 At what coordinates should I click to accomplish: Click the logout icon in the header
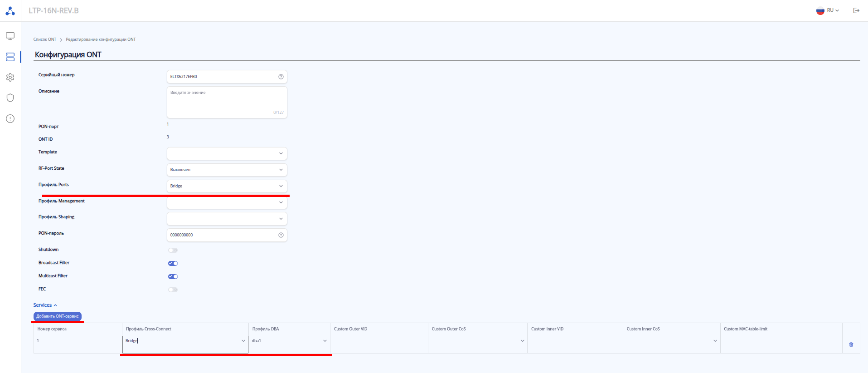click(x=856, y=10)
